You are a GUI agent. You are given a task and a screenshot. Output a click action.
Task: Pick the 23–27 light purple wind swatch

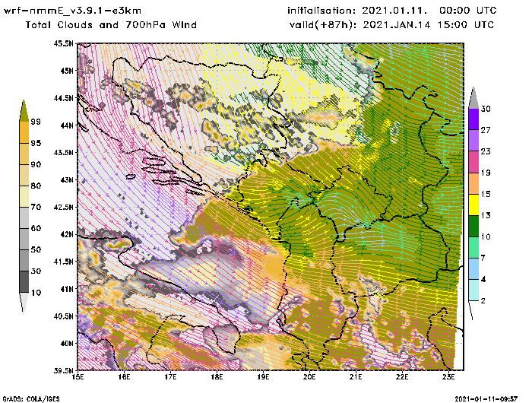click(473, 141)
